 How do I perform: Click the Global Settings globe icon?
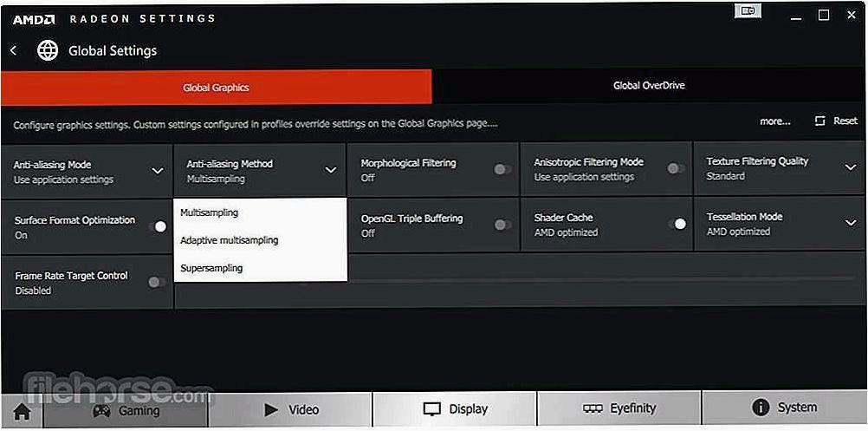[48, 51]
